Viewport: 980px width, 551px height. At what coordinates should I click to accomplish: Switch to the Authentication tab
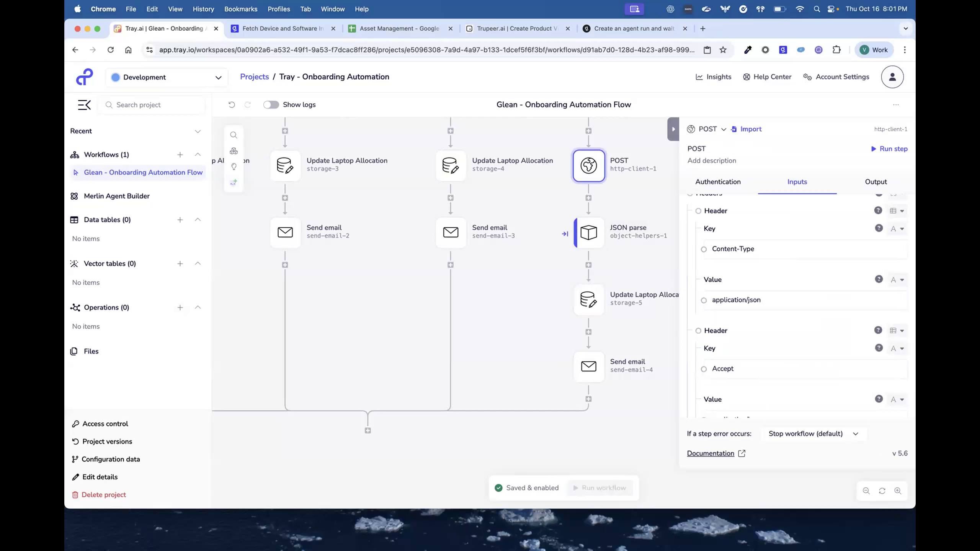[x=718, y=182]
